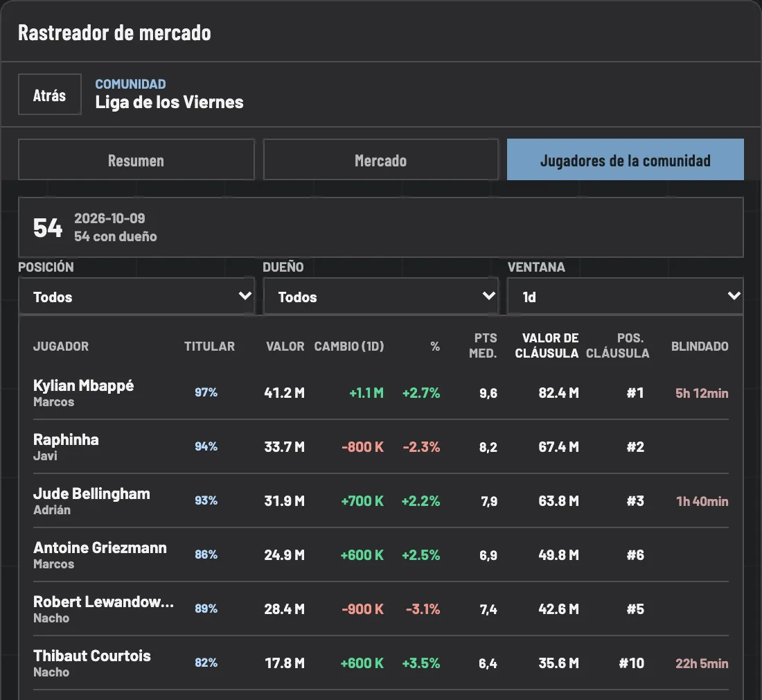Viewport: 762px width, 700px height.
Task: Click the Robert Lewandowski player name
Action: pos(103,602)
